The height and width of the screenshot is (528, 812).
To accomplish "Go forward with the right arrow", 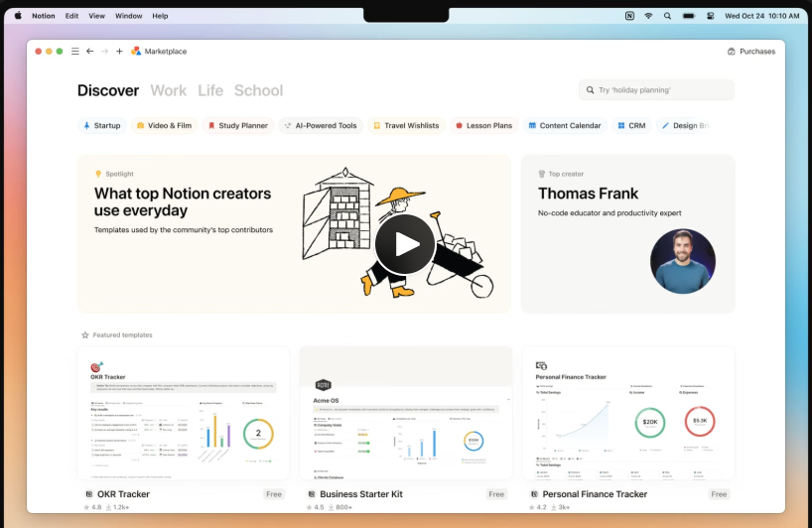I will click(104, 52).
